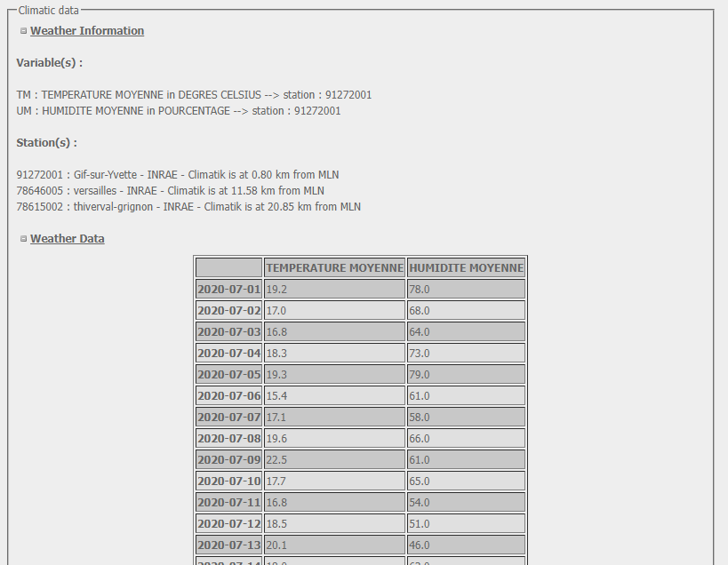Collapse the Weather Data section icon
The height and width of the screenshot is (565, 728).
click(x=24, y=239)
